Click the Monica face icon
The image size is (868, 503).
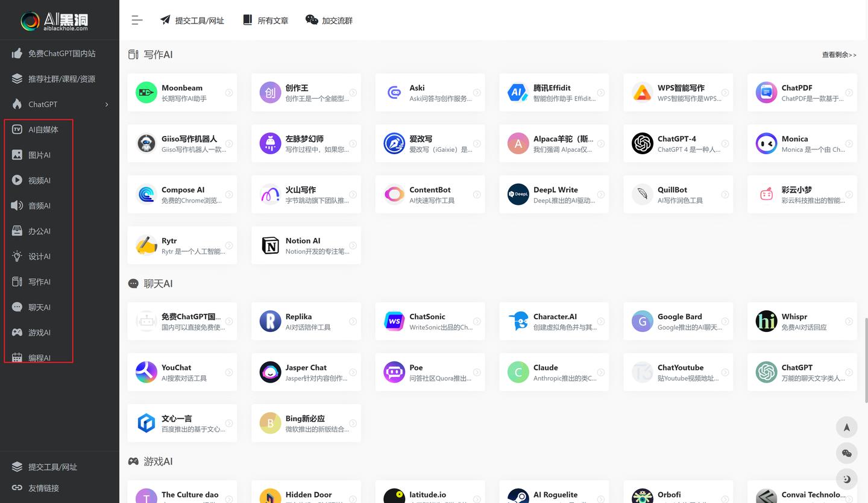click(x=767, y=143)
